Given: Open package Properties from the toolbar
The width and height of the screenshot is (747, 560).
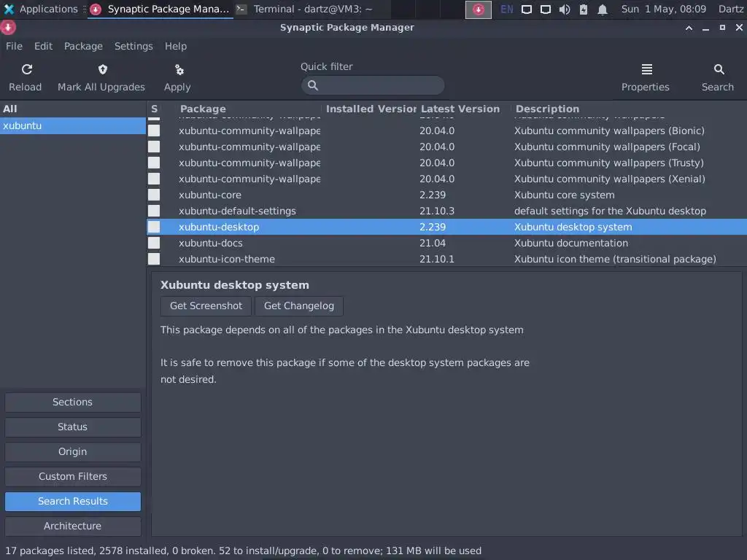Looking at the screenshot, I should pos(646,77).
